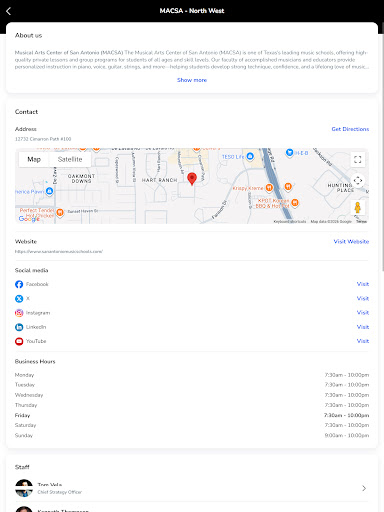Click the KPOT Korean BBQ marker

pyautogui.click(x=295, y=202)
